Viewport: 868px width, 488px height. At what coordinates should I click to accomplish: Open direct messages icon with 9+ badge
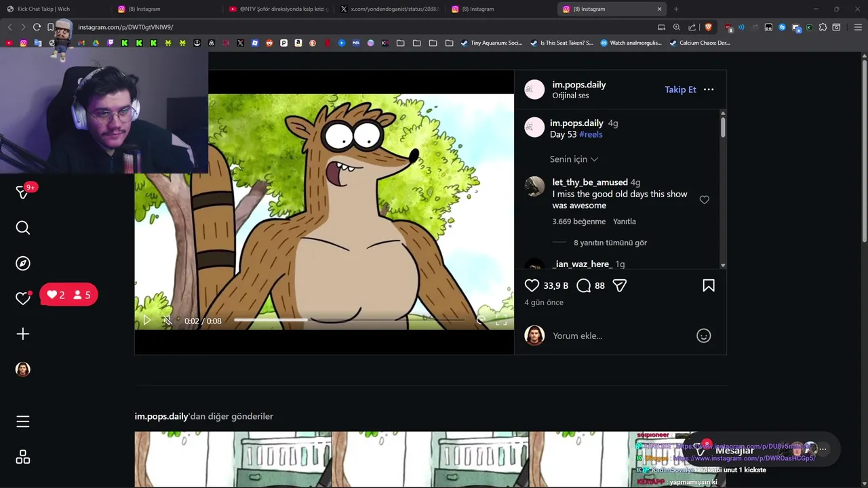[x=23, y=192]
